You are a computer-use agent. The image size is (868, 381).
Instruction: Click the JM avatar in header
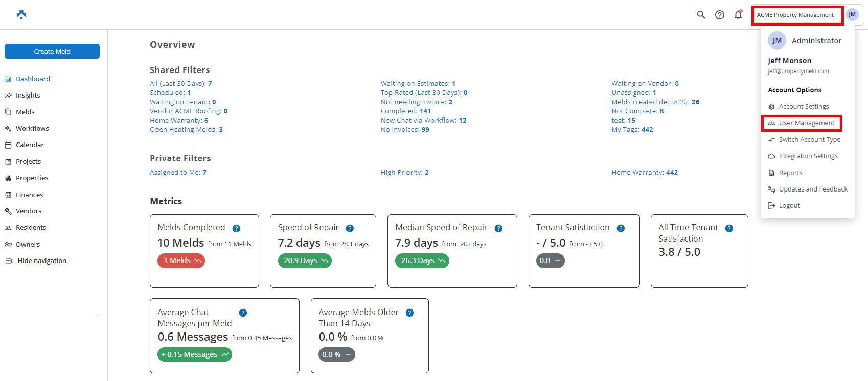click(852, 15)
